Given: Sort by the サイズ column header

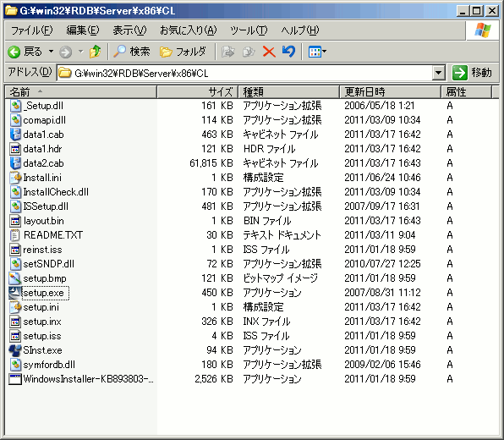Looking at the screenshot, I should coord(197,92).
